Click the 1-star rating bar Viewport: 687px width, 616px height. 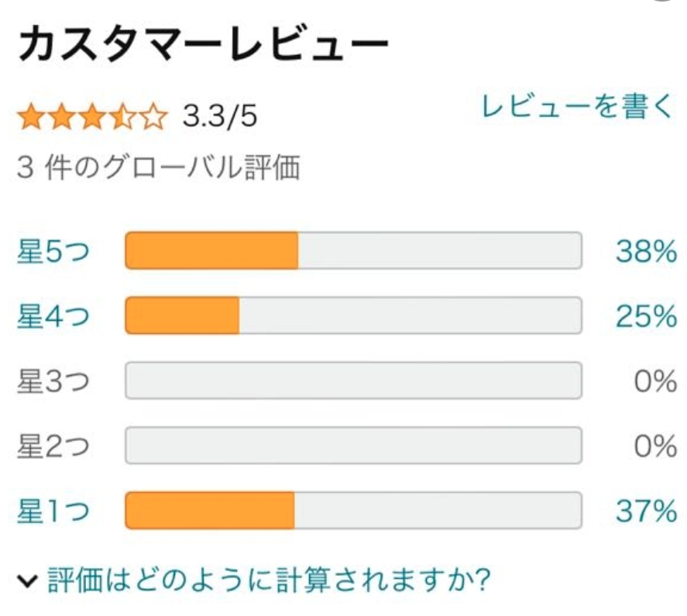[x=353, y=511]
